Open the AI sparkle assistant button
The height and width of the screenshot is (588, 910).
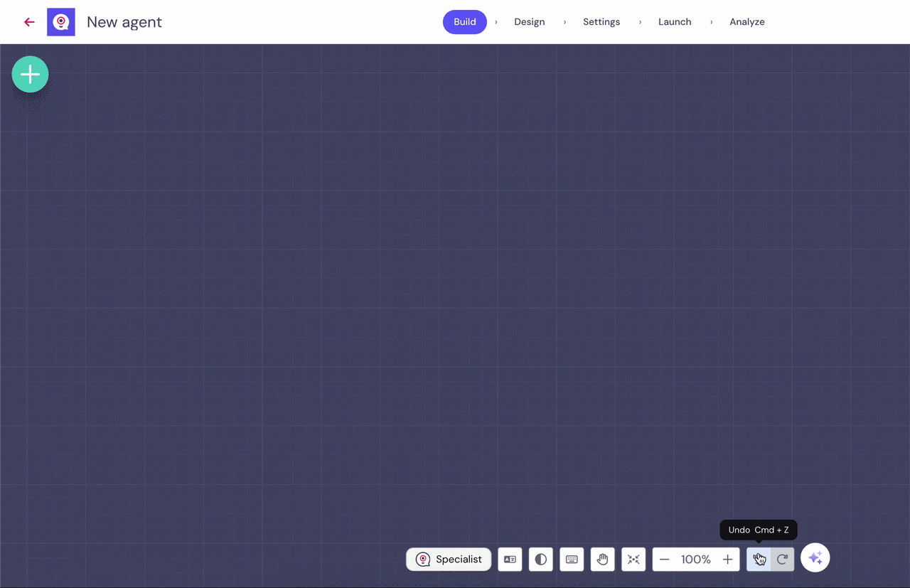815,558
